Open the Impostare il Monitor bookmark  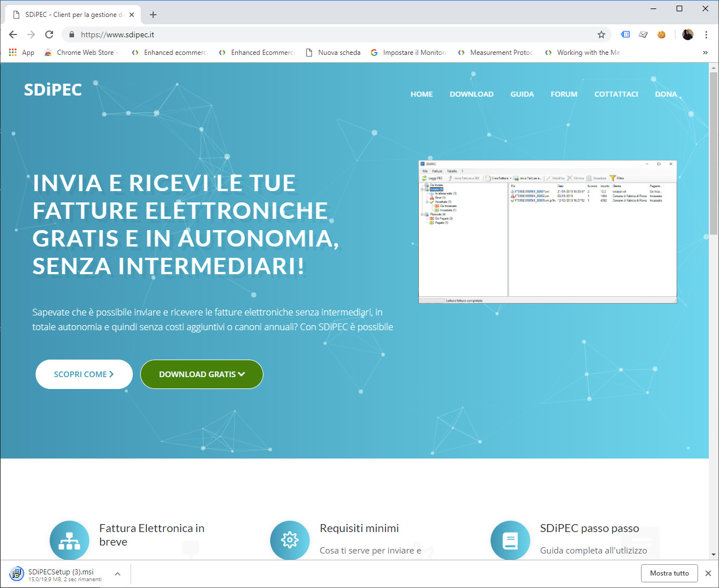[x=409, y=53]
